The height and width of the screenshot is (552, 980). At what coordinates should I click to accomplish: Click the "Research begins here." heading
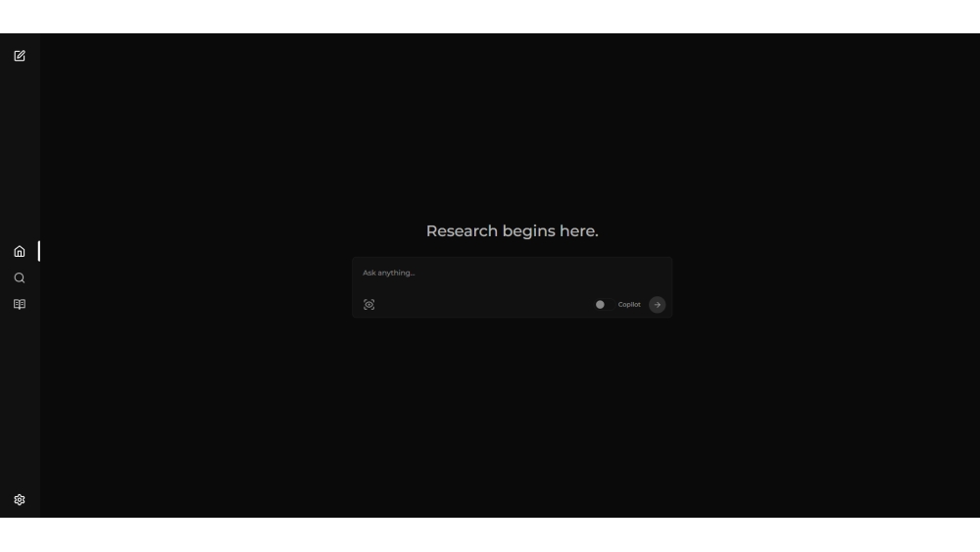[512, 231]
